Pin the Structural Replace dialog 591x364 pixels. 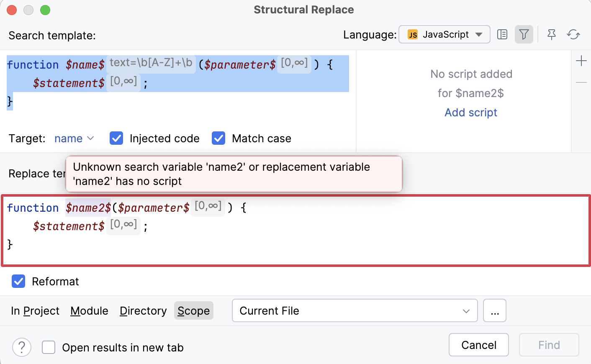tap(551, 35)
